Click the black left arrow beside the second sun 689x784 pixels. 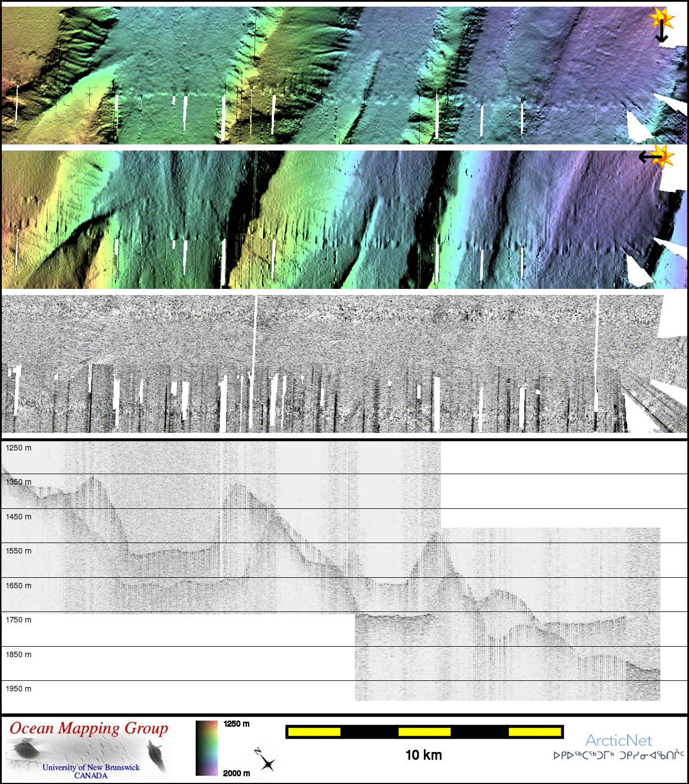point(648,158)
